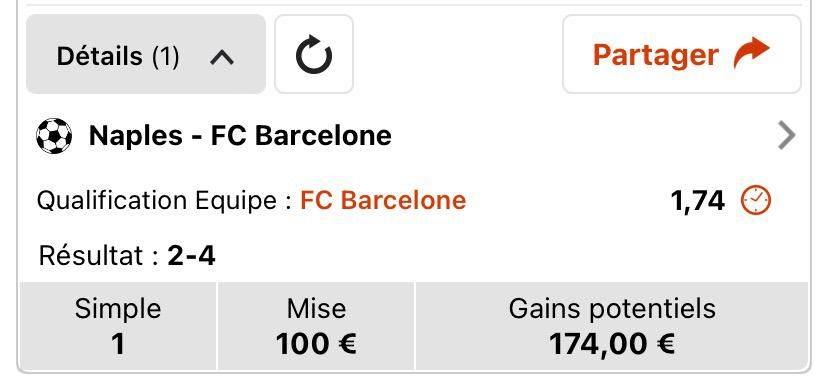Select the Mise stake cell
This screenshot has width=828, height=386.
click(x=316, y=326)
